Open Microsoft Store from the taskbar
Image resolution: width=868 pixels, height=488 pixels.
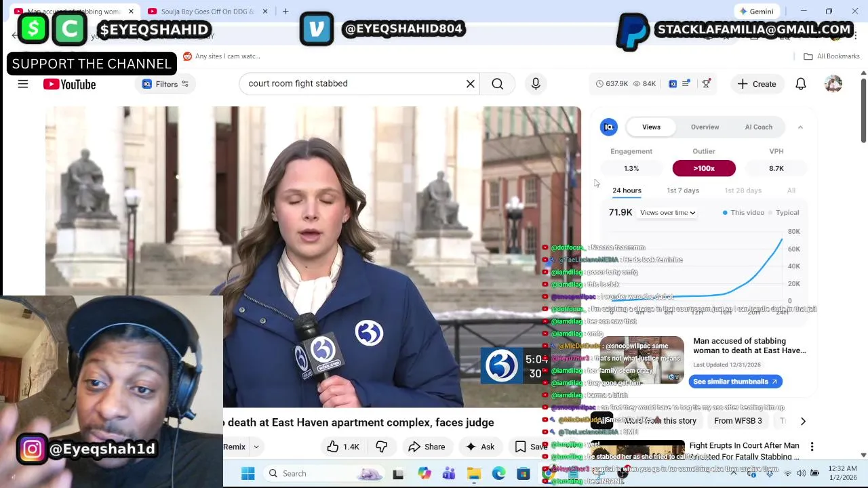pos(524,473)
